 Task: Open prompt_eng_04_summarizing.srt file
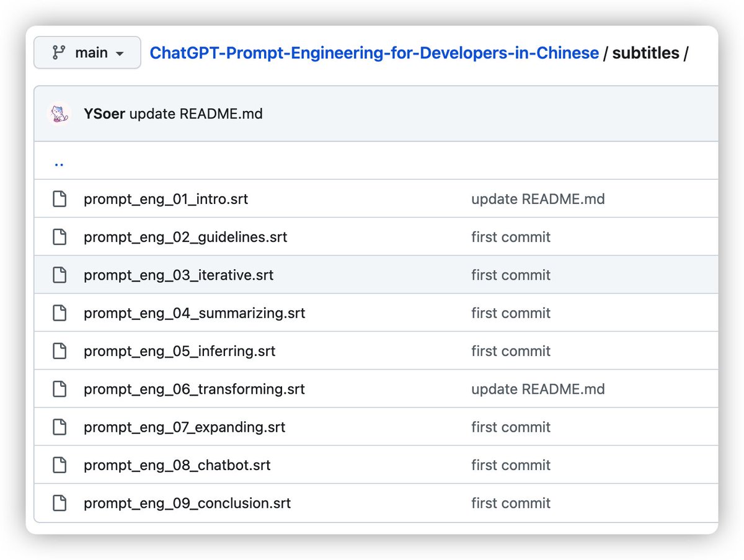tap(195, 313)
